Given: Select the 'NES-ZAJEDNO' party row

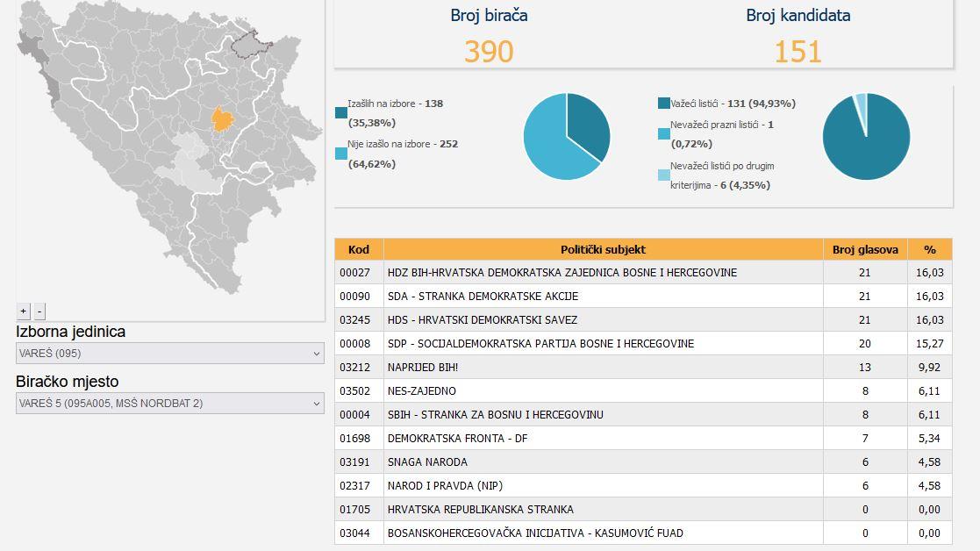Looking at the screenshot, I should click(x=643, y=391).
